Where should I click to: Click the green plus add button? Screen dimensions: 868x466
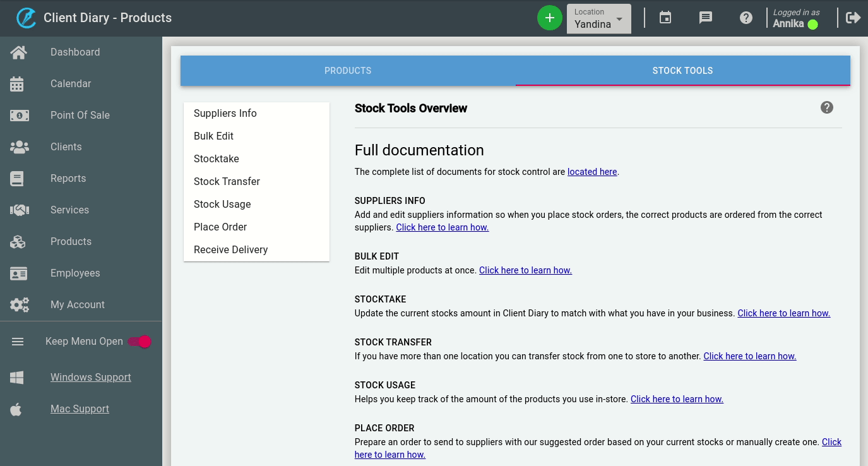pos(550,18)
